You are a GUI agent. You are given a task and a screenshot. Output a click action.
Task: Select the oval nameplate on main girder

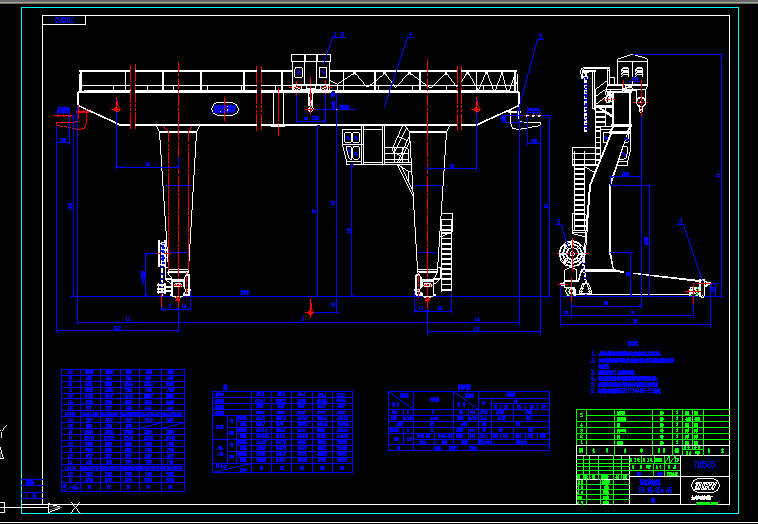224,108
